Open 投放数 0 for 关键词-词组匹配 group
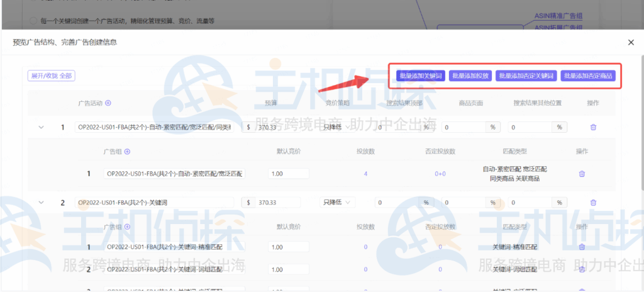This screenshot has width=644, height=292. click(365, 269)
